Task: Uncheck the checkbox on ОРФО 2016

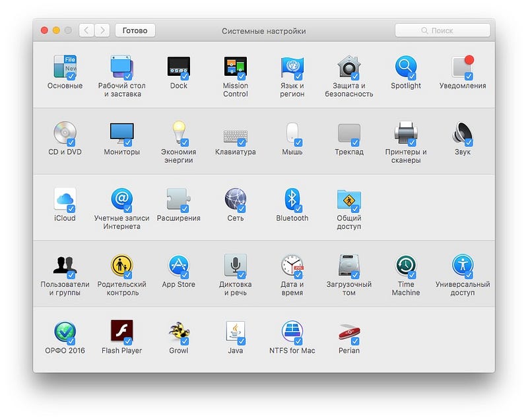Action: coord(71,341)
